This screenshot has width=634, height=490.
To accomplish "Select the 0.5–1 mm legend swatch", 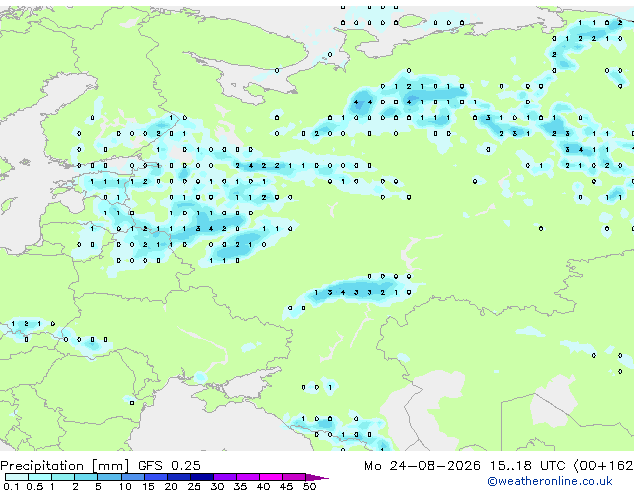I will pyautogui.click(x=40, y=477).
